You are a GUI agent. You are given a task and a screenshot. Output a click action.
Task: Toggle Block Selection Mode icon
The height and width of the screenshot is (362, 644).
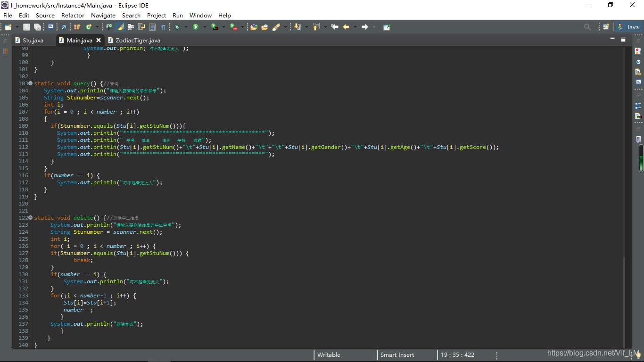[x=152, y=27]
